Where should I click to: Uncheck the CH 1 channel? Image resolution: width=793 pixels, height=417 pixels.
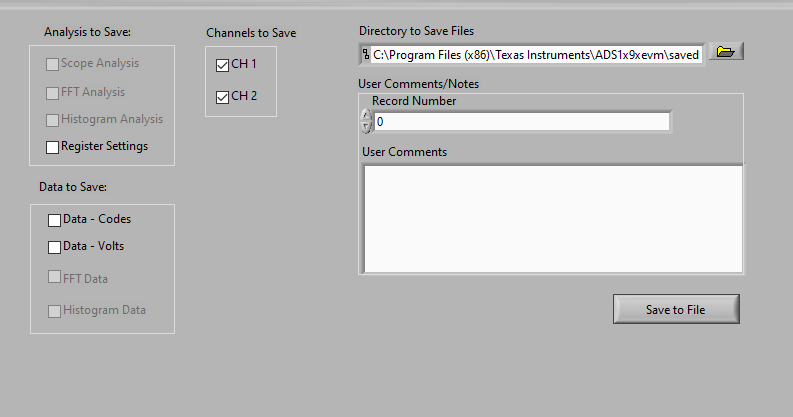point(223,65)
